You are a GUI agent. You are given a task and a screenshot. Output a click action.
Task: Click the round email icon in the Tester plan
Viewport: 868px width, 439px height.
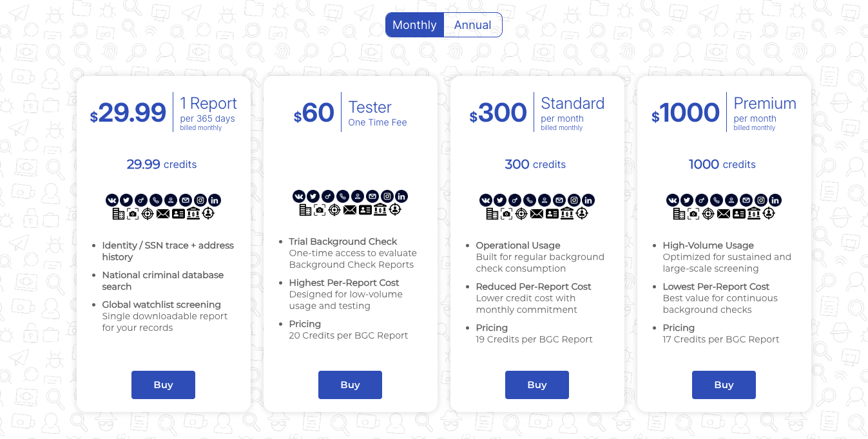372,196
